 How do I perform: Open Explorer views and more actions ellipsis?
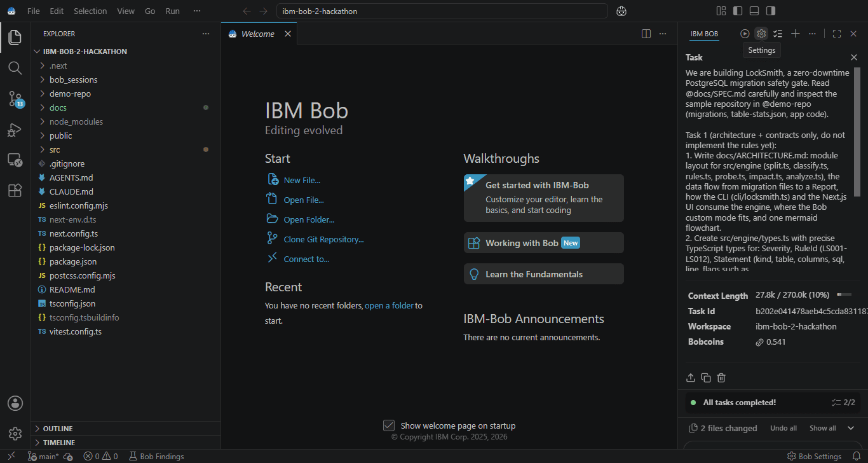[205, 34]
